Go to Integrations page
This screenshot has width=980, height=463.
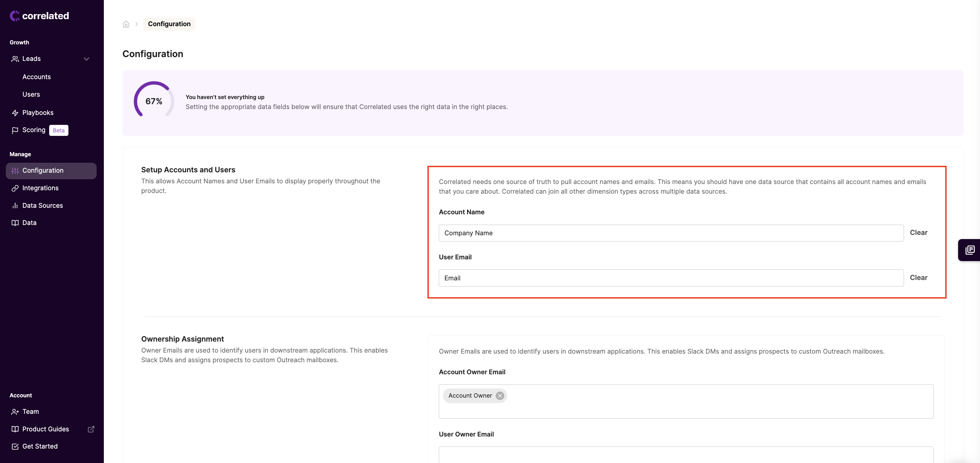(40, 188)
